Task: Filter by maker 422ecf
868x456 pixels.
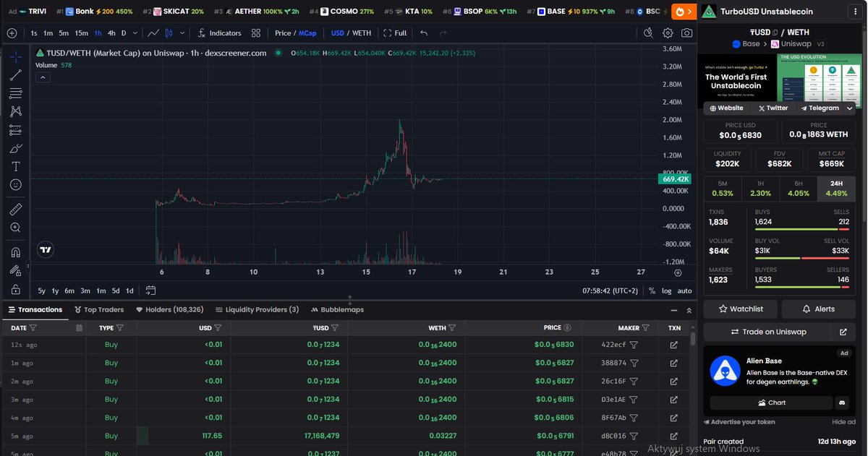Action: click(x=634, y=345)
